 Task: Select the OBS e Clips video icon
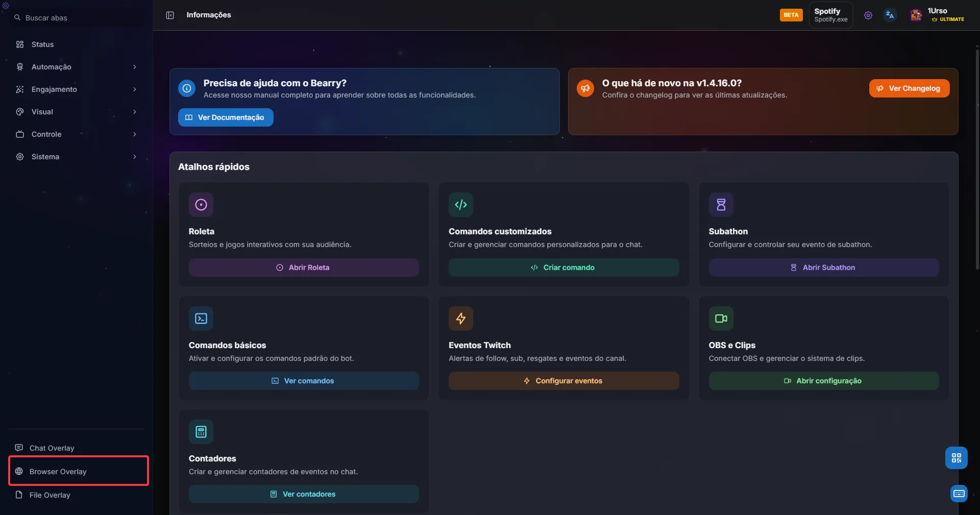point(720,318)
